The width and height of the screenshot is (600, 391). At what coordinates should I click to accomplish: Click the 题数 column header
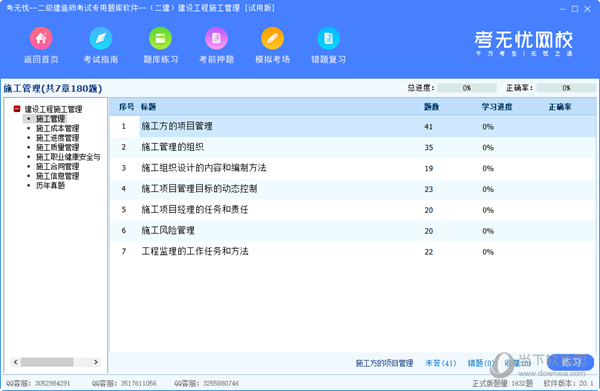431,107
